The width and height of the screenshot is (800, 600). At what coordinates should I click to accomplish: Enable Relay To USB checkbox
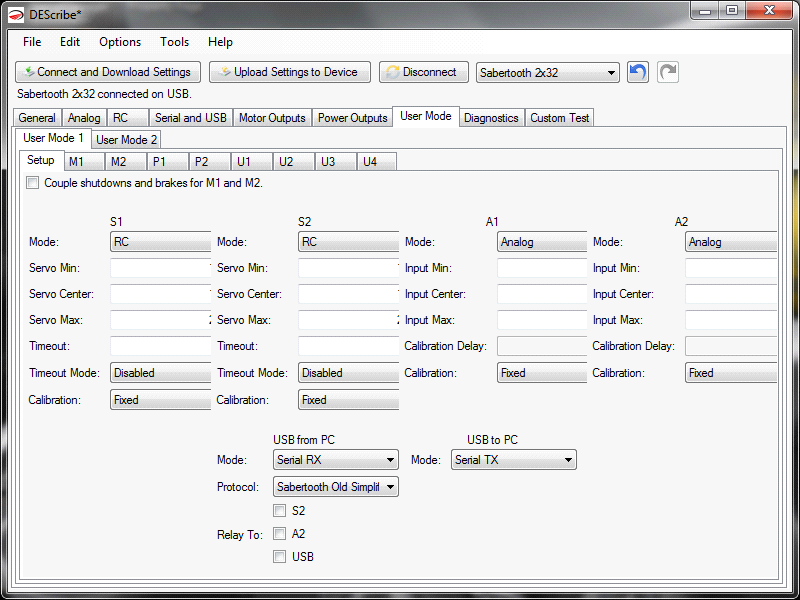pyautogui.click(x=279, y=556)
